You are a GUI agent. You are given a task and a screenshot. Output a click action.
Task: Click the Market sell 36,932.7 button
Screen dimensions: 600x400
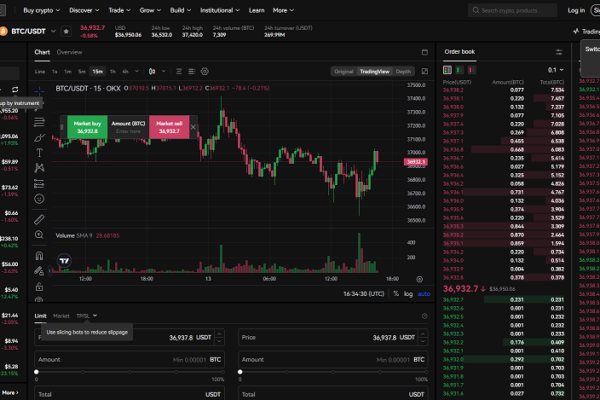coord(169,127)
